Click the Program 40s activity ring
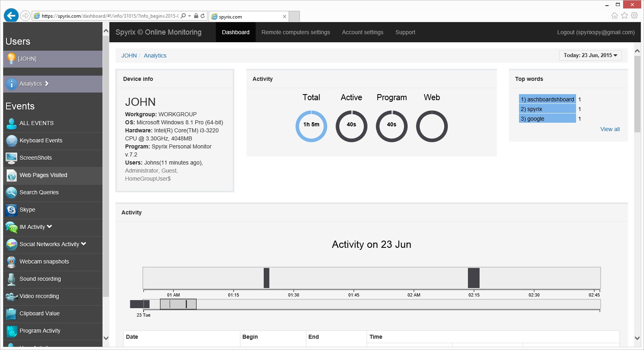The height and width of the screenshot is (350, 644). (x=392, y=126)
